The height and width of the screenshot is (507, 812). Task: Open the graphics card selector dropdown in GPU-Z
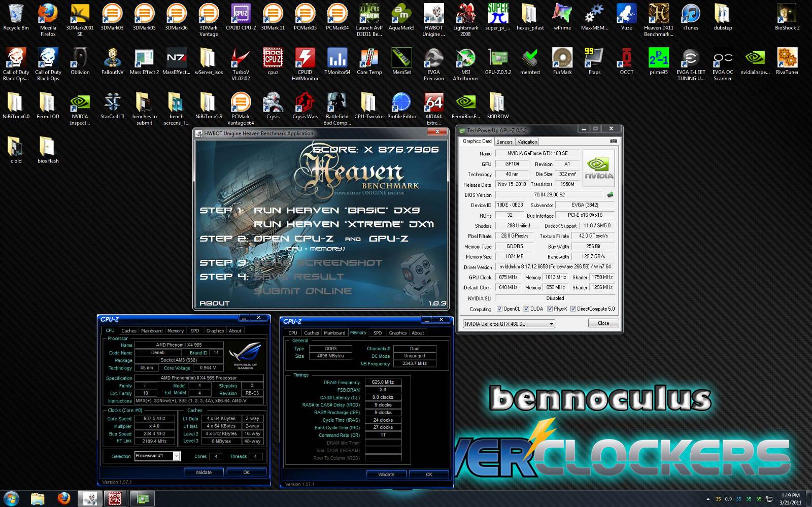click(x=509, y=324)
